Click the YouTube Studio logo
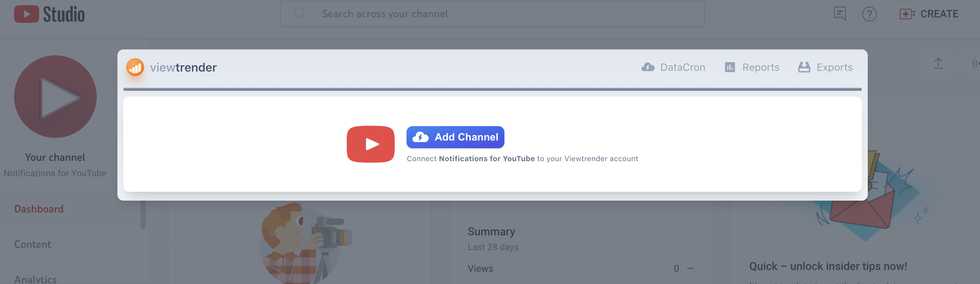Viewport: 980px width, 284px height. point(49,14)
